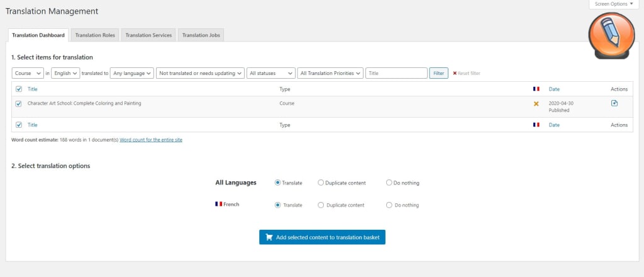This screenshot has width=644, height=277.
Task: Sort by Date in table footer
Action: point(554,125)
